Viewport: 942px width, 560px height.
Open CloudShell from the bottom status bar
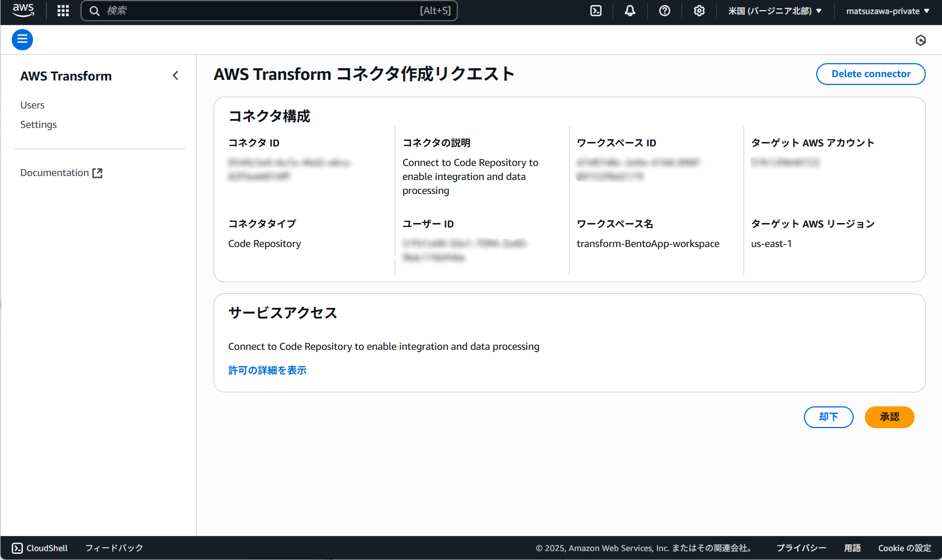click(39, 548)
